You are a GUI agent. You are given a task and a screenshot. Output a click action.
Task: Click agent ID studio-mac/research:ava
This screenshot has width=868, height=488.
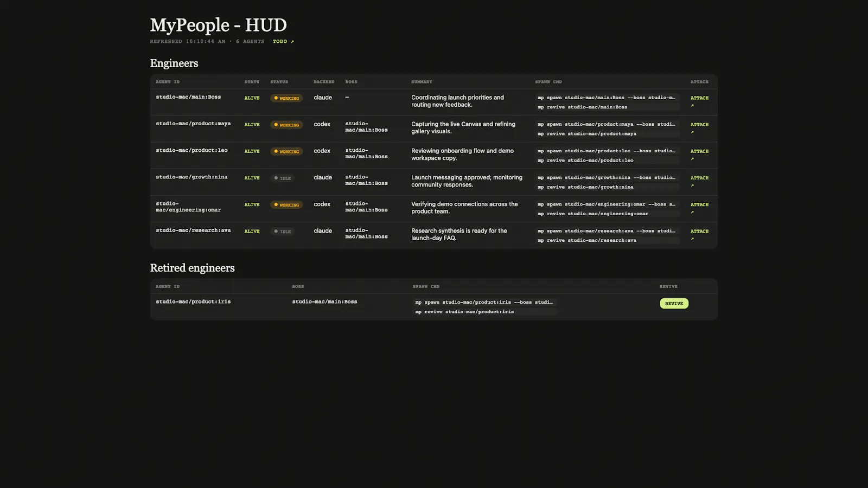click(193, 230)
